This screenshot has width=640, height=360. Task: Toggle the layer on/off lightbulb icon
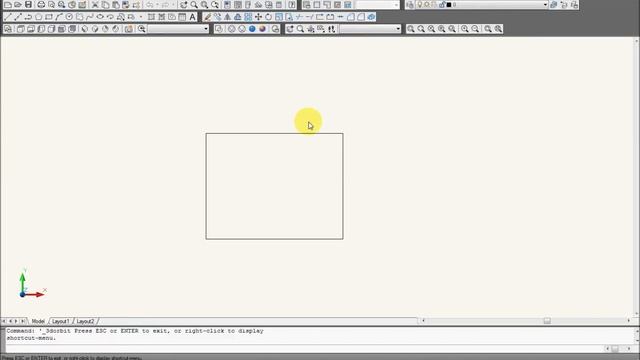pyautogui.click(x=420, y=5)
